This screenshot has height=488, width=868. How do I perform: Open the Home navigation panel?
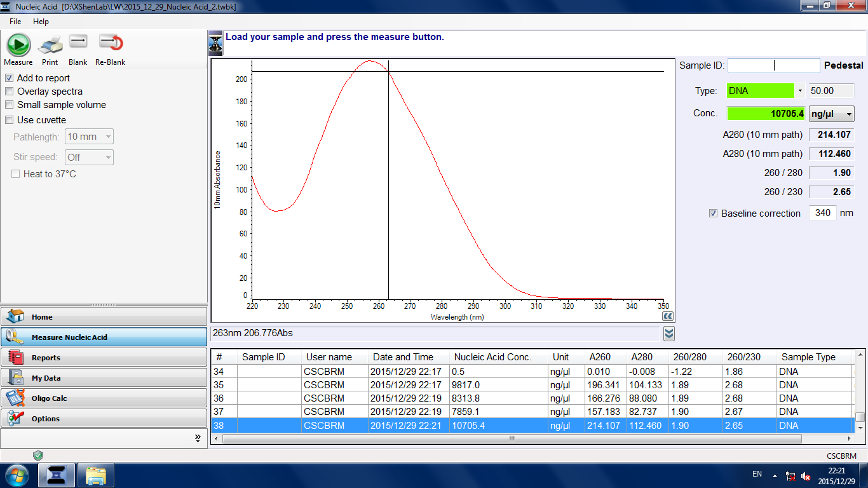[104, 316]
